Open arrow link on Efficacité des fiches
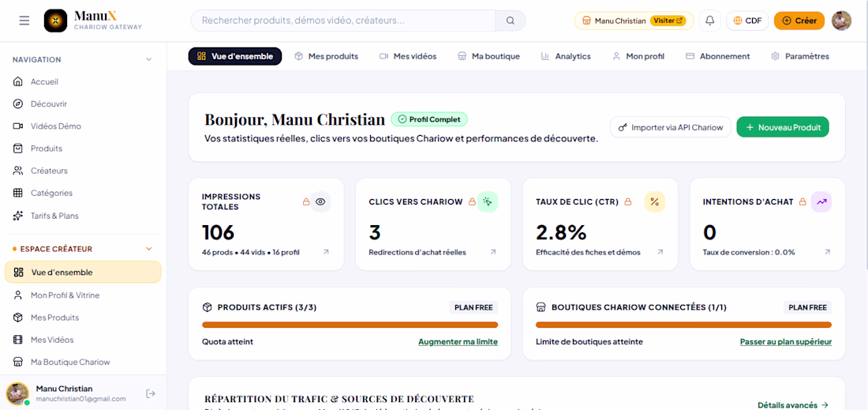868x410 pixels. click(660, 252)
